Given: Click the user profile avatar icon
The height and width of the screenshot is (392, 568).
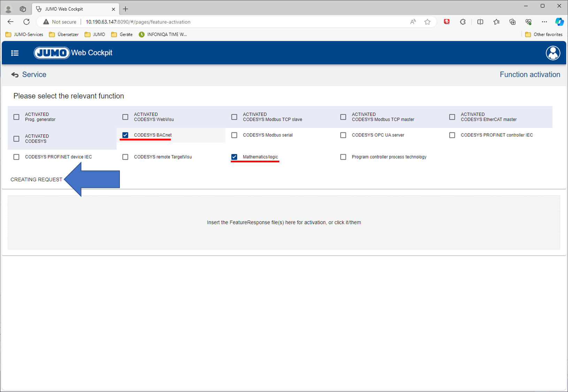Looking at the screenshot, I should pyautogui.click(x=553, y=53).
